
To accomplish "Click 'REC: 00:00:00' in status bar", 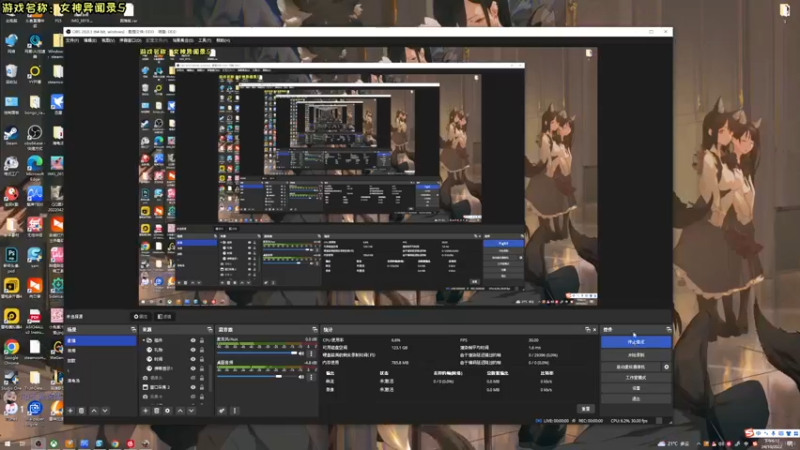I will pyautogui.click(x=591, y=421).
